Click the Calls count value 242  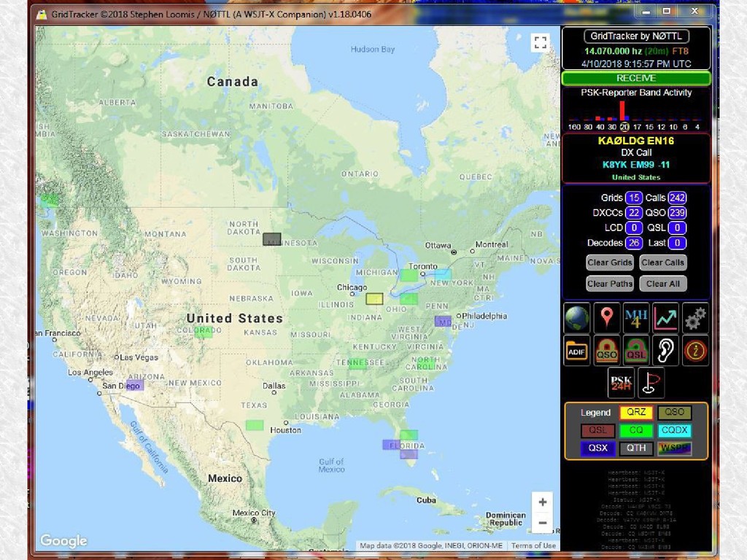677,198
